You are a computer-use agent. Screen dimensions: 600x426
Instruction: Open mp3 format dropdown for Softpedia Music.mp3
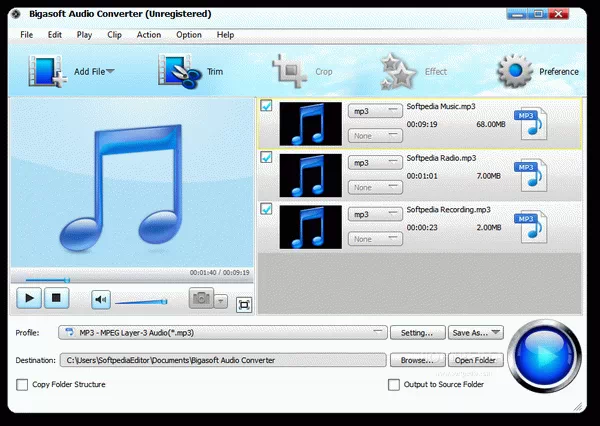375,111
